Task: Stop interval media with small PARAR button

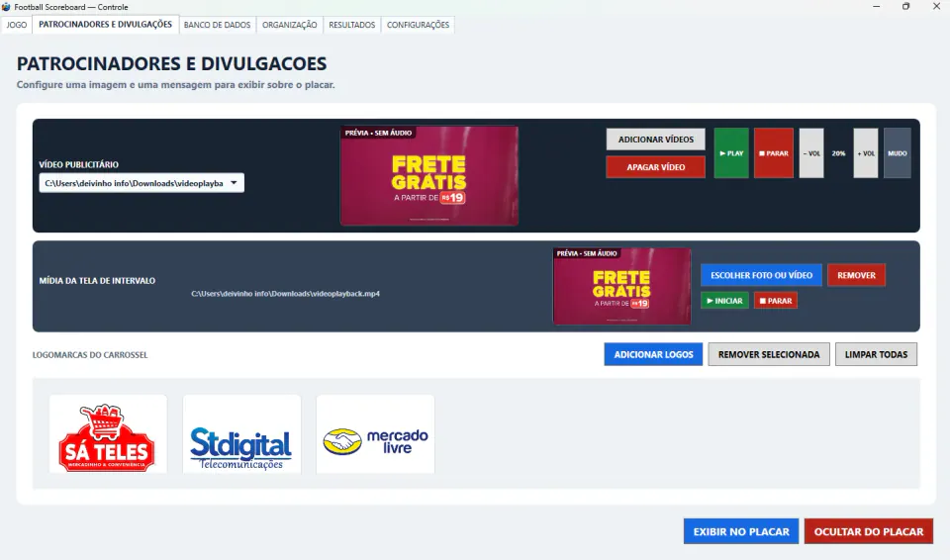Action: 776,301
